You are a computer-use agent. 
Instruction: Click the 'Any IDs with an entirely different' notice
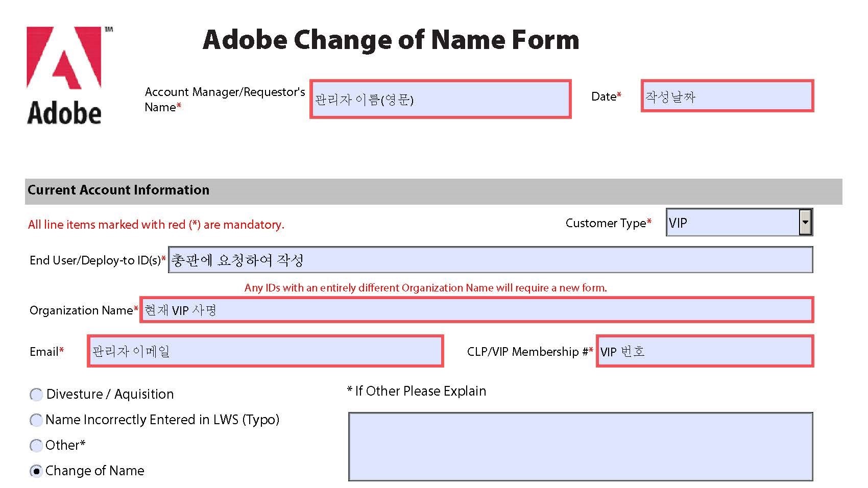point(426,288)
